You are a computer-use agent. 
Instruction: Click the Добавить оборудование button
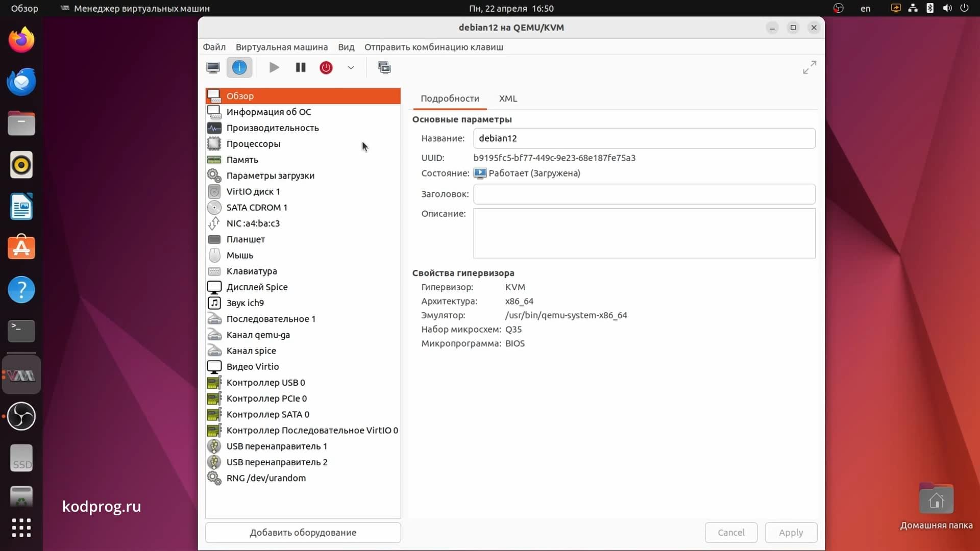(303, 533)
